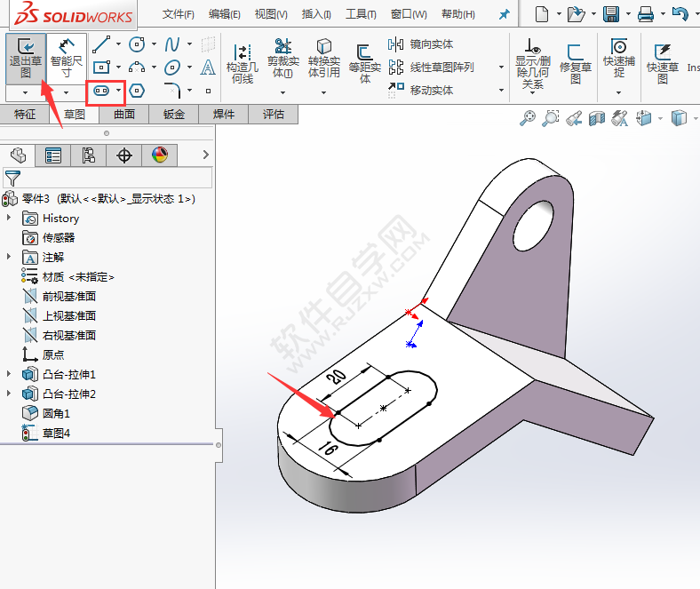The height and width of the screenshot is (589, 700).
Task: Select the Circle sketch tool
Action: [x=137, y=44]
